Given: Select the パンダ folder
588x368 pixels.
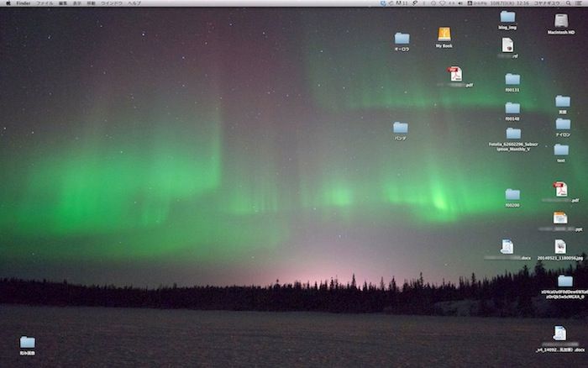Looking at the screenshot, I should (x=401, y=128).
